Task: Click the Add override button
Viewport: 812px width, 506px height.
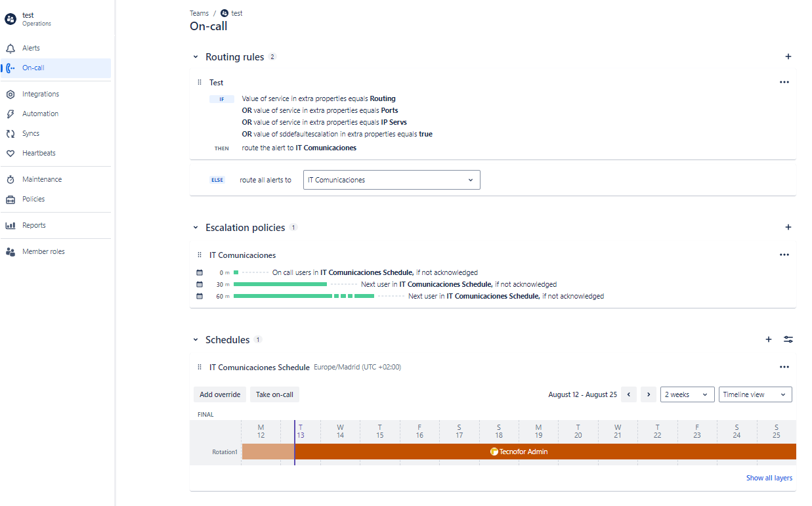Action: [x=220, y=394]
